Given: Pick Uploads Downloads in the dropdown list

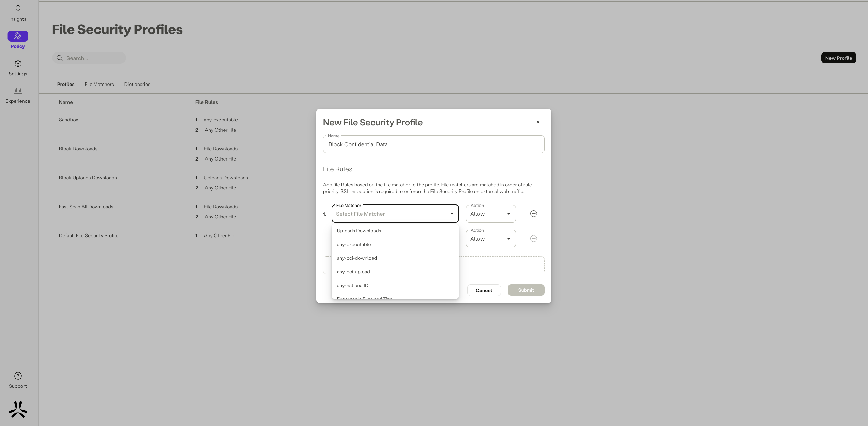Looking at the screenshot, I should 359,231.
